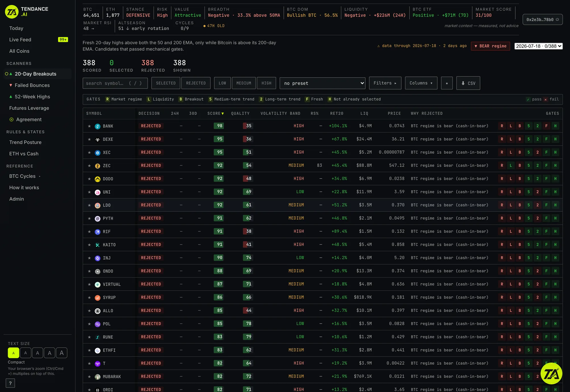The image size is (570, 392).
Task: Click the ONDO coin icon
Action: click(x=97, y=271)
